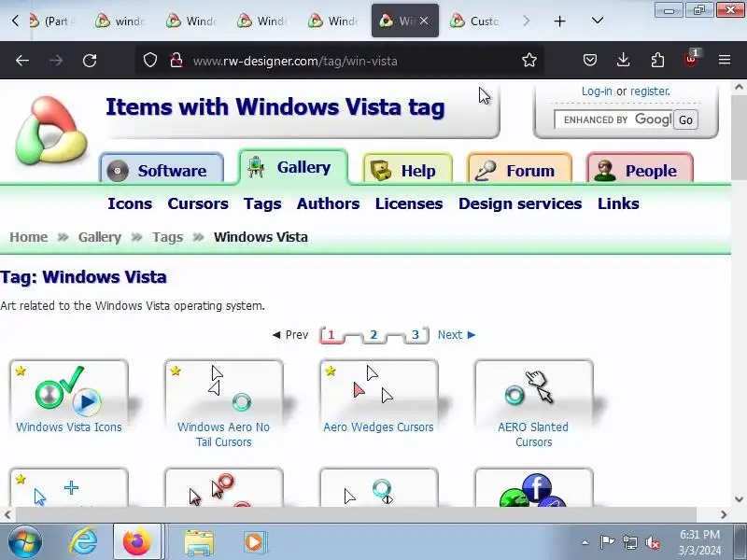The height and width of the screenshot is (560, 747).
Task: Click the Windows Vista Icons text link
Action: point(68,427)
